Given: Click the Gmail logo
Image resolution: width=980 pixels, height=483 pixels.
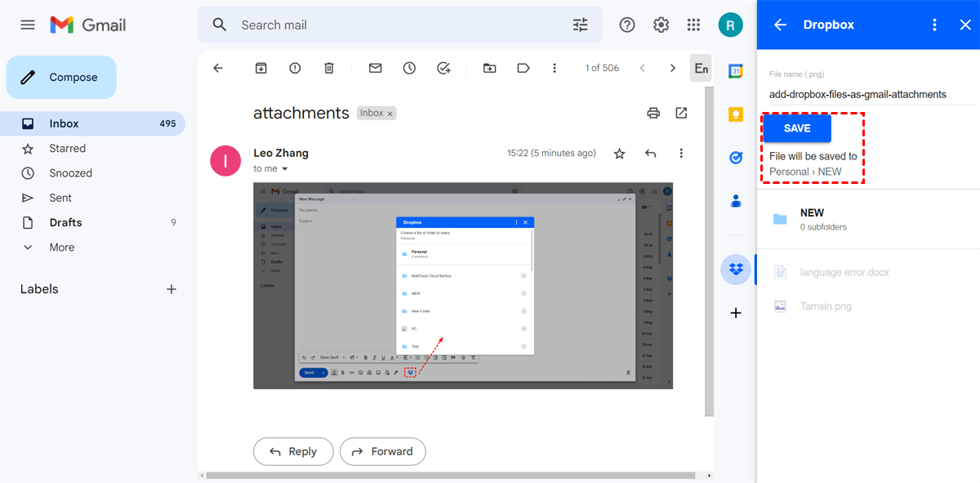Looking at the screenshot, I should click(88, 25).
